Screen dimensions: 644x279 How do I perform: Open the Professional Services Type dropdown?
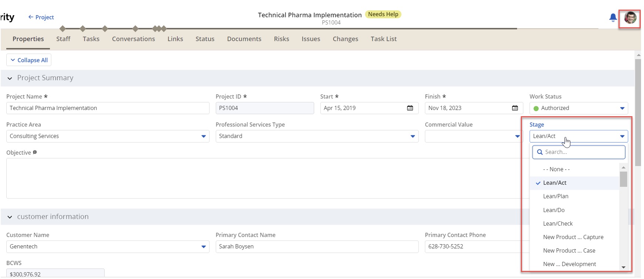(317, 136)
